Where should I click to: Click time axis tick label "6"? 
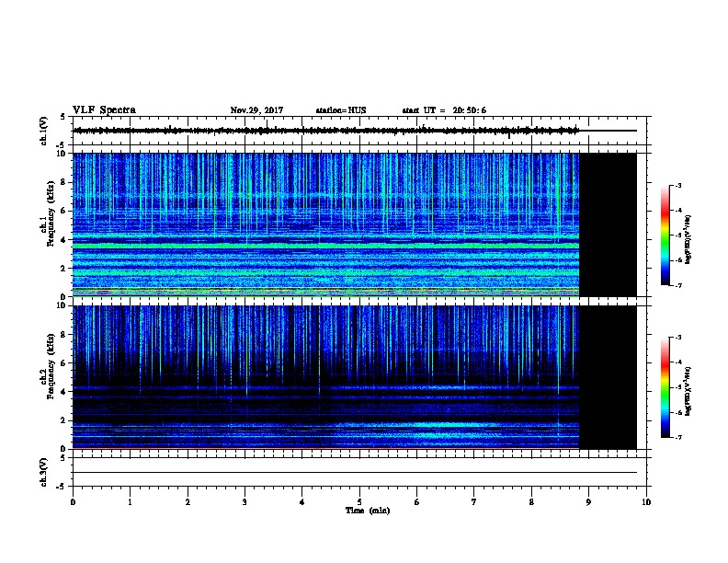[x=416, y=501]
